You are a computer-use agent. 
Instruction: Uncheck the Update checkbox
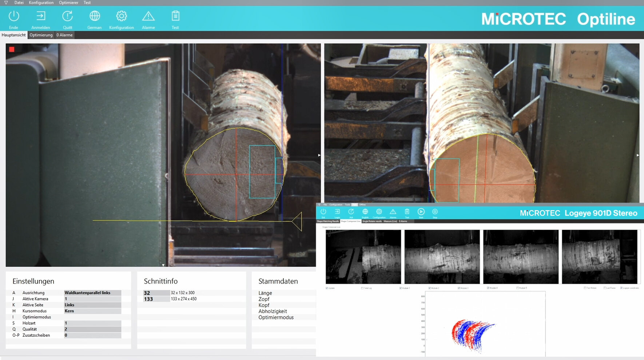pyautogui.click(x=327, y=288)
